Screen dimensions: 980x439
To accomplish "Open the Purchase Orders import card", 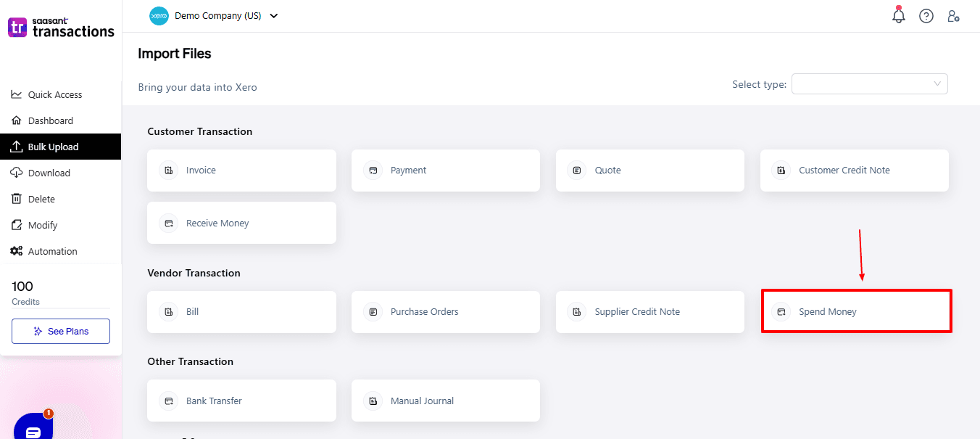I will [446, 312].
